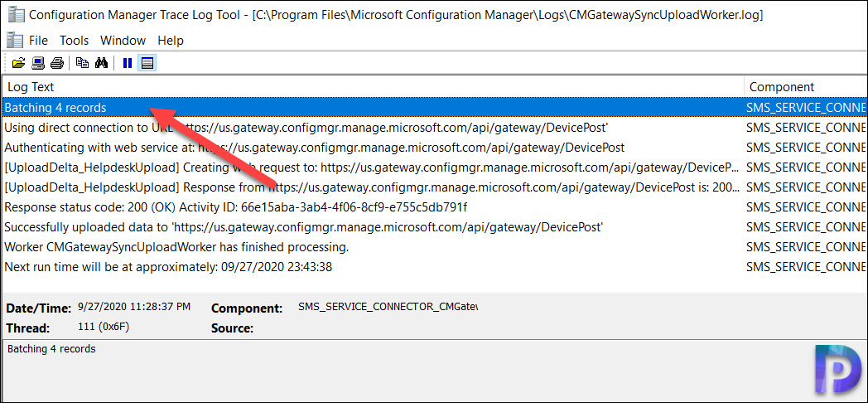Image resolution: width=868 pixels, height=403 pixels.
Task: Open the Help menu
Action: pos(171,41)
